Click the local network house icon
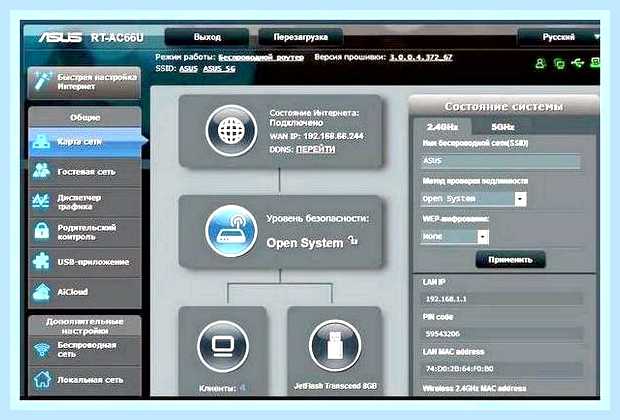 42,379
